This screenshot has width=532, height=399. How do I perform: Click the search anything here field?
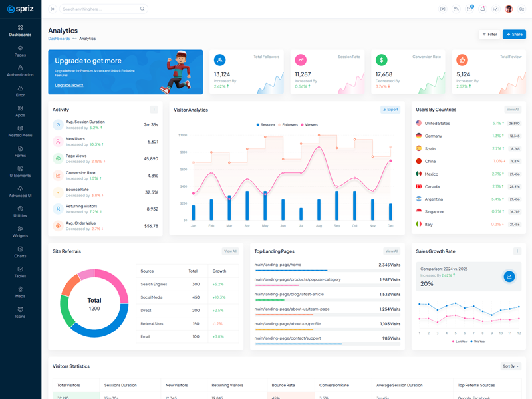tap(100, 9)
